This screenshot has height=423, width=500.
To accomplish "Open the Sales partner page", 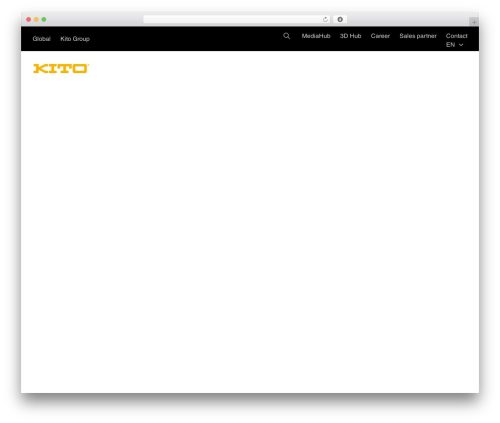I will pos(418,36).
